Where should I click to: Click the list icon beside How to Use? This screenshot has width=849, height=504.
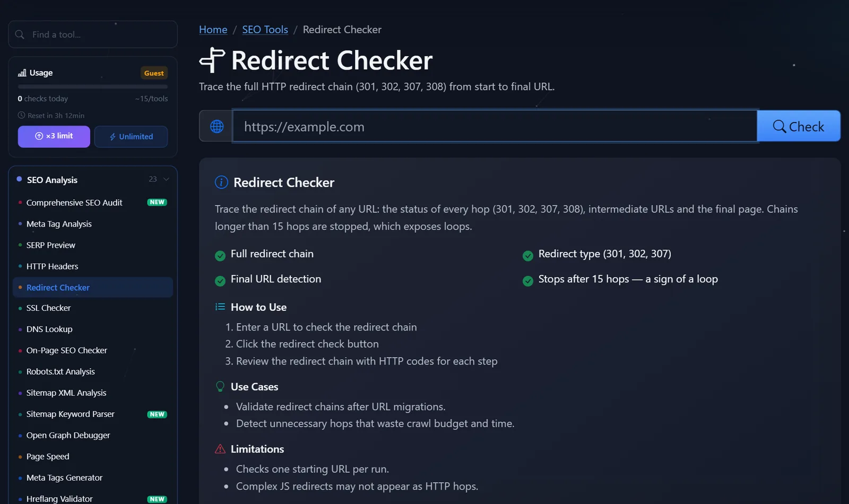coord(220,307)
